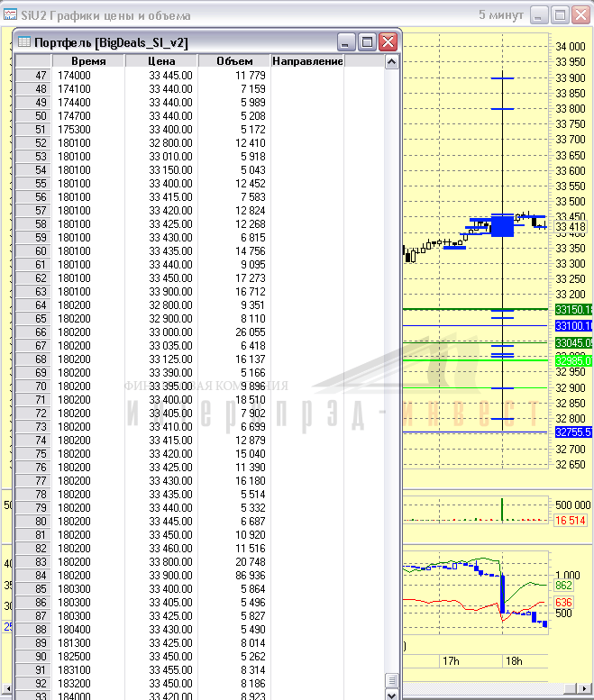Click the Цена column header
Image resolution: width=594 pixels, height=700 pixels.
[x=161, y=61]
